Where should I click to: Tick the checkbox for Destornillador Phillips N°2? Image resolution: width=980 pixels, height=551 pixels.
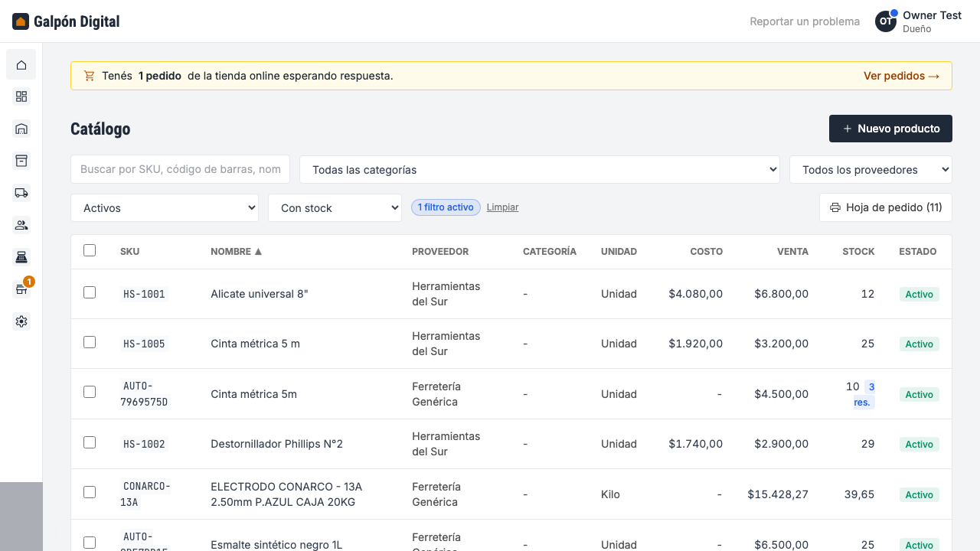tap(90, 442)
